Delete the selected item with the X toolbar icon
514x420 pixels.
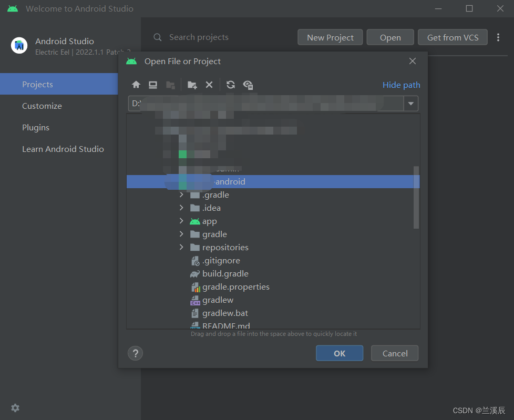209,85
